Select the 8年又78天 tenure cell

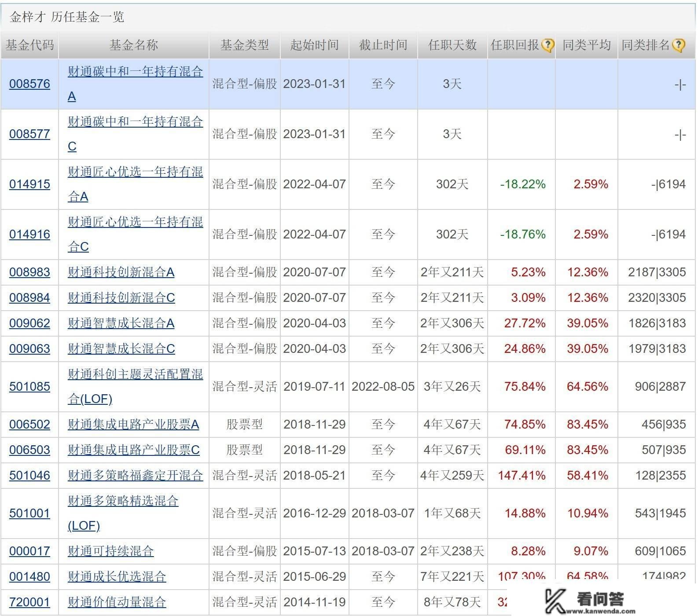click(x=452, y=602)
